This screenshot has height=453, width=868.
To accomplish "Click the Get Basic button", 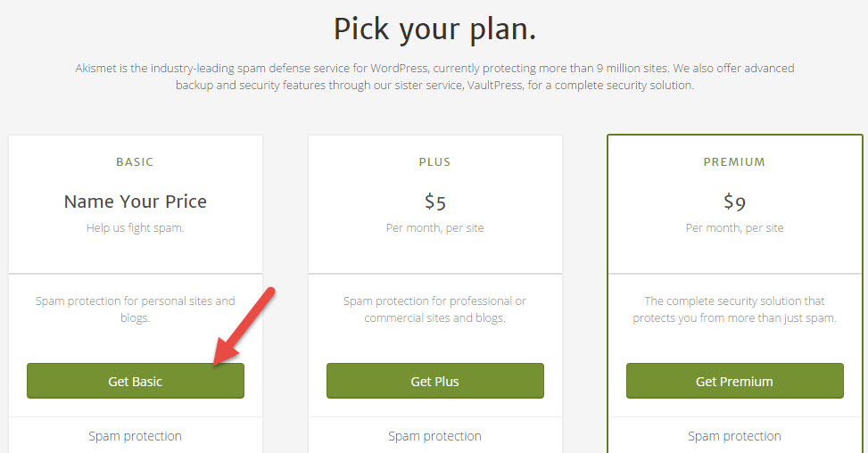I will tap(135, 381).
